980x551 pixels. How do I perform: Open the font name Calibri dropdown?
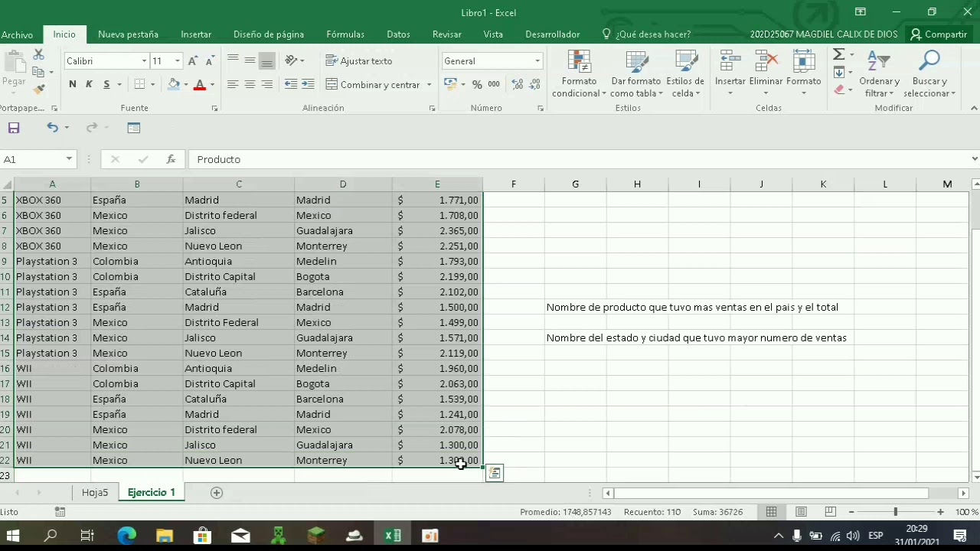tap(144, 61)
